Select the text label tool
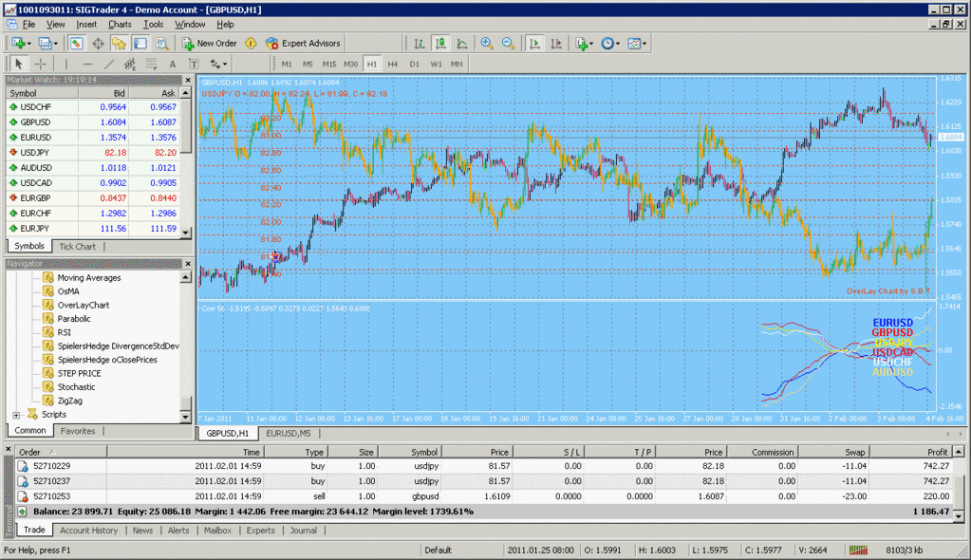 (x=194, y=64)
